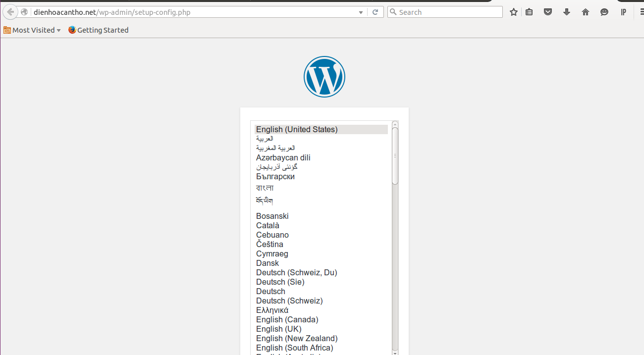Select Ελληνικά language
The height and width of the screenshot is (355, 644).
(x=321, y=310)
